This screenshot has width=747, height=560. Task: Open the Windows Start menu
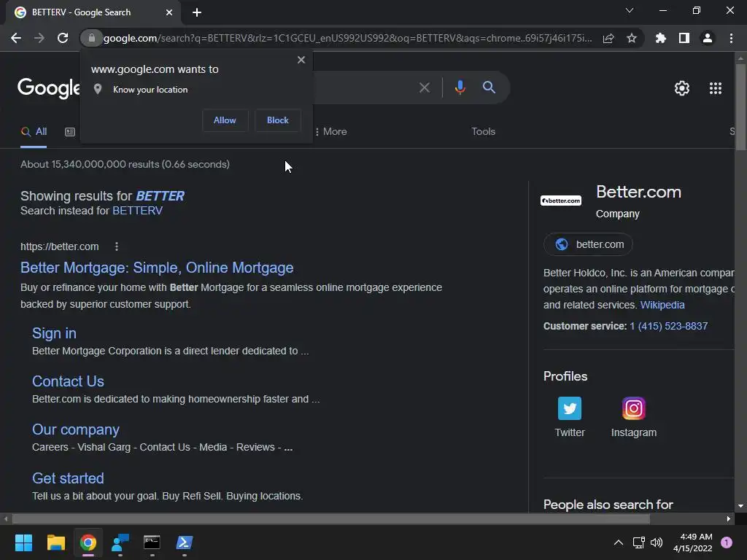click(x=23, y=542)
